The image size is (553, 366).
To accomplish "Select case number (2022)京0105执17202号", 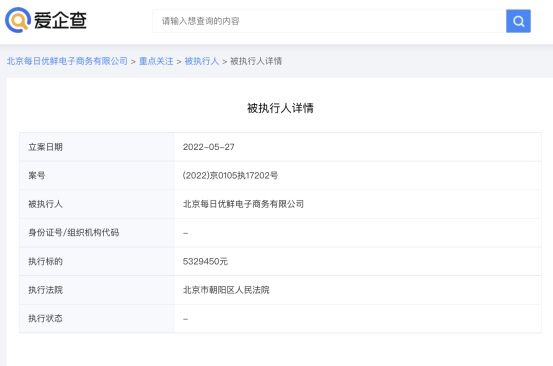I will (x=230, y=176).
